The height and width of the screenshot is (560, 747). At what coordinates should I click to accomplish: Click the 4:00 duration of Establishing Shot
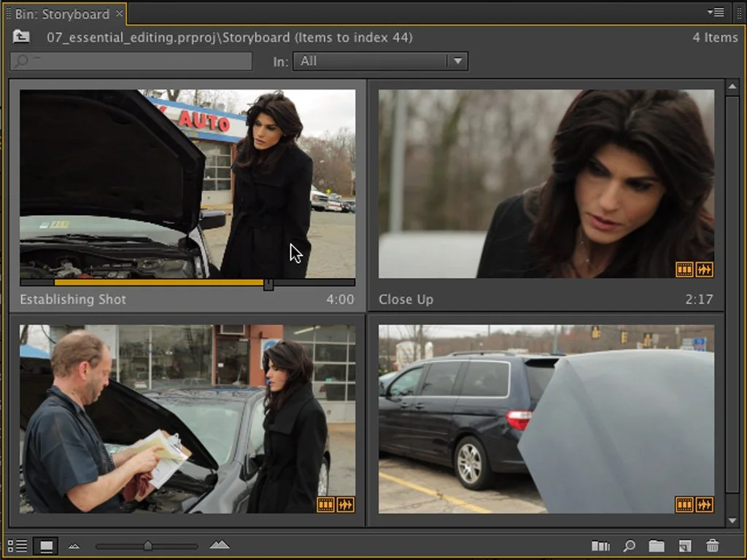[x=340, y=300]
